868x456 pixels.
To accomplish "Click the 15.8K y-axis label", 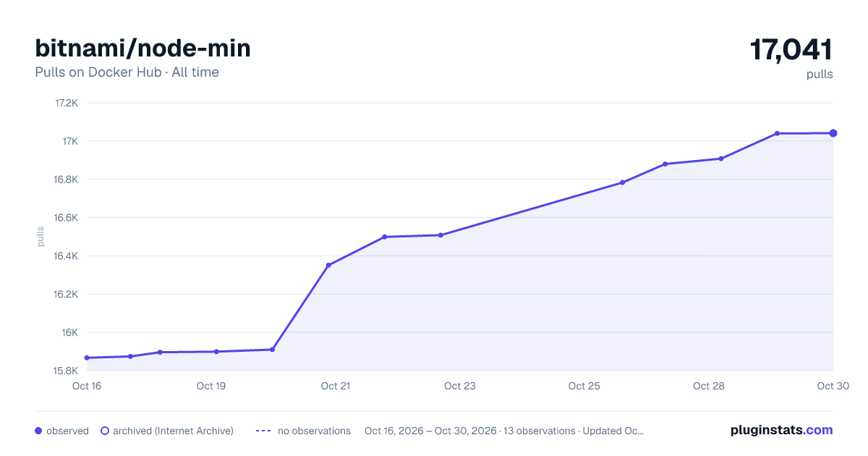I will (66, 371).
